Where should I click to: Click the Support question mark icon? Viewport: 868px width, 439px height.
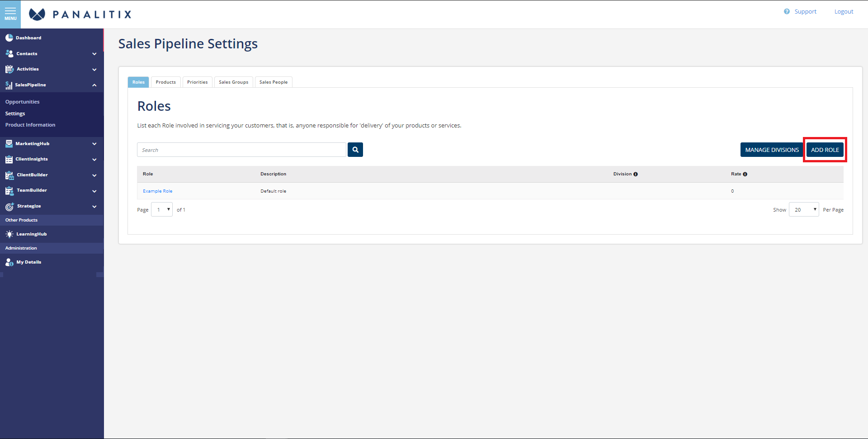pyautogui.click(x=787, y=11)
